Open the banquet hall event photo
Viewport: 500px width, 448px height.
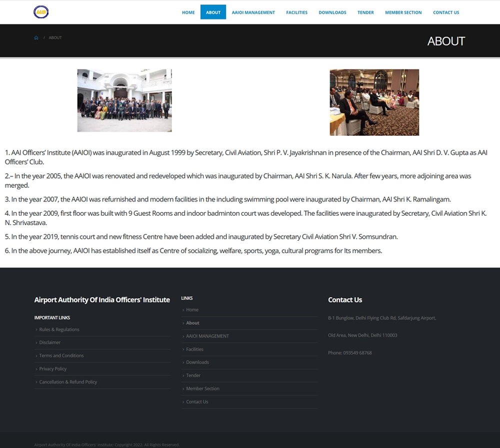click(x=374, y=102)
